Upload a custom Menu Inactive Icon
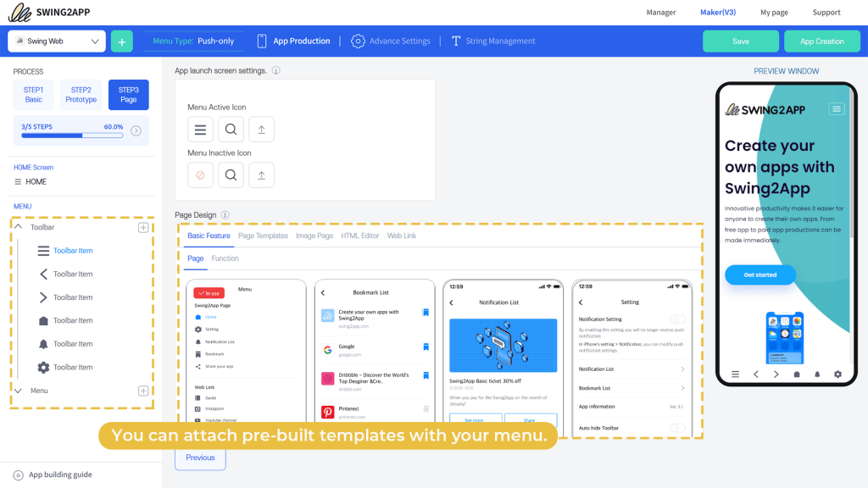 (261, 175)
